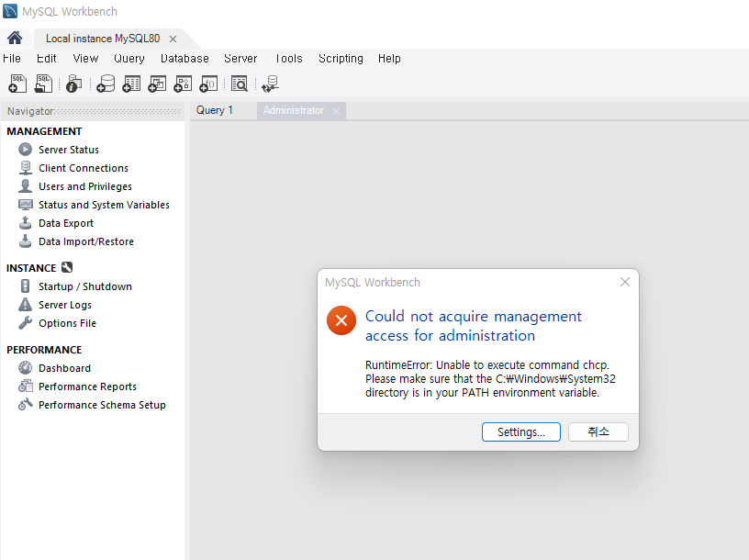Select the Data Export item
Screen dimensions: 749x560
[66, 223]
